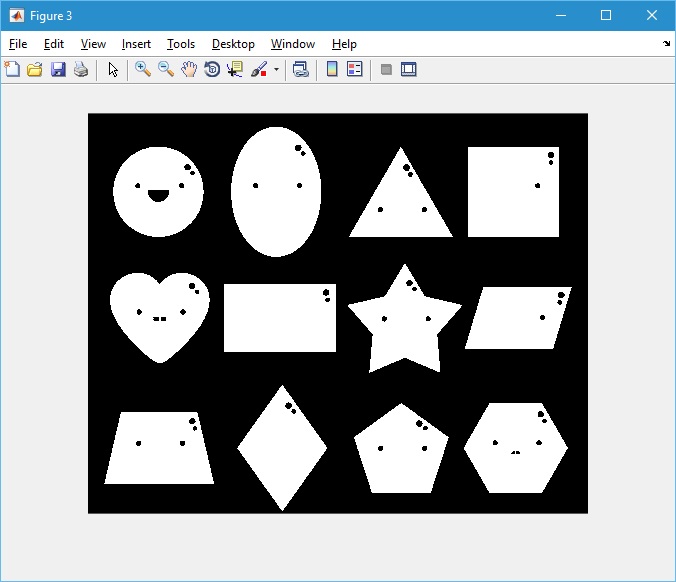Expand the Brush color dropdown arrow
This screenshot has width=676, height=582.
(x=276, y=70)
